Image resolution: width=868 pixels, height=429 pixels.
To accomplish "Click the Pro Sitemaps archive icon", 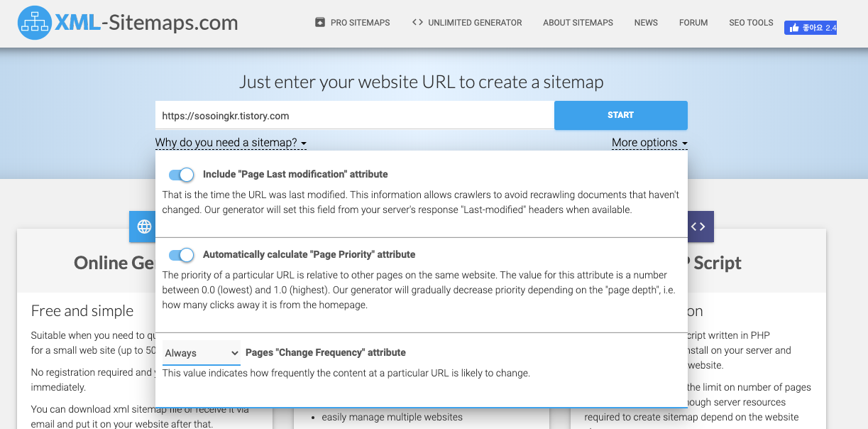I will click(x=320, y=23).
